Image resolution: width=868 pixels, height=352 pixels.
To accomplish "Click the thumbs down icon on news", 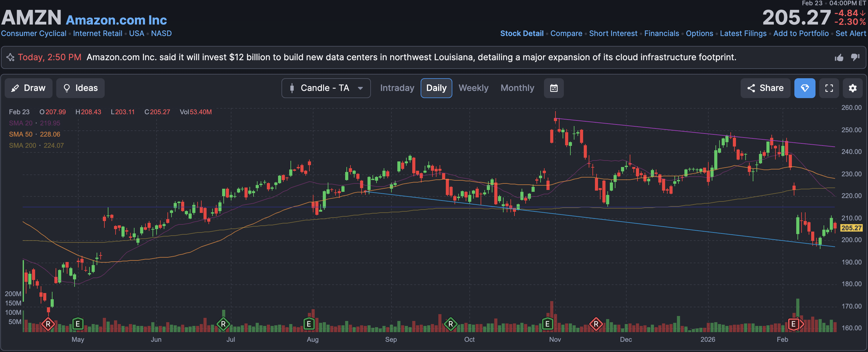I will (855, 57).
